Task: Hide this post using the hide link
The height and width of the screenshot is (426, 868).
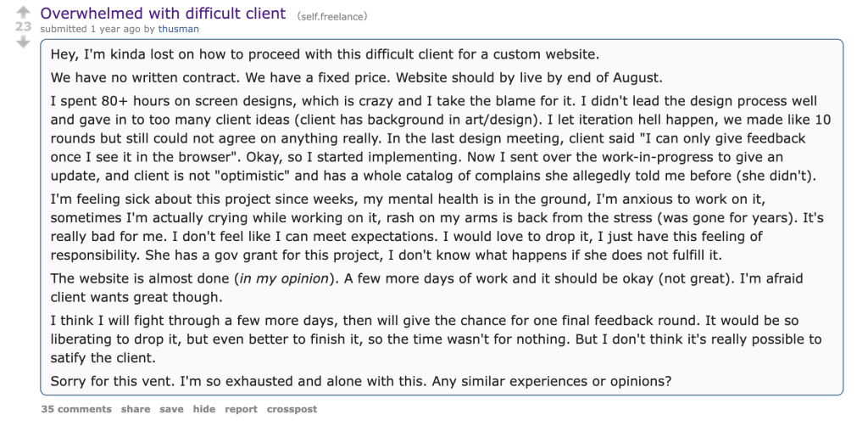Action: tap(204, 409)
